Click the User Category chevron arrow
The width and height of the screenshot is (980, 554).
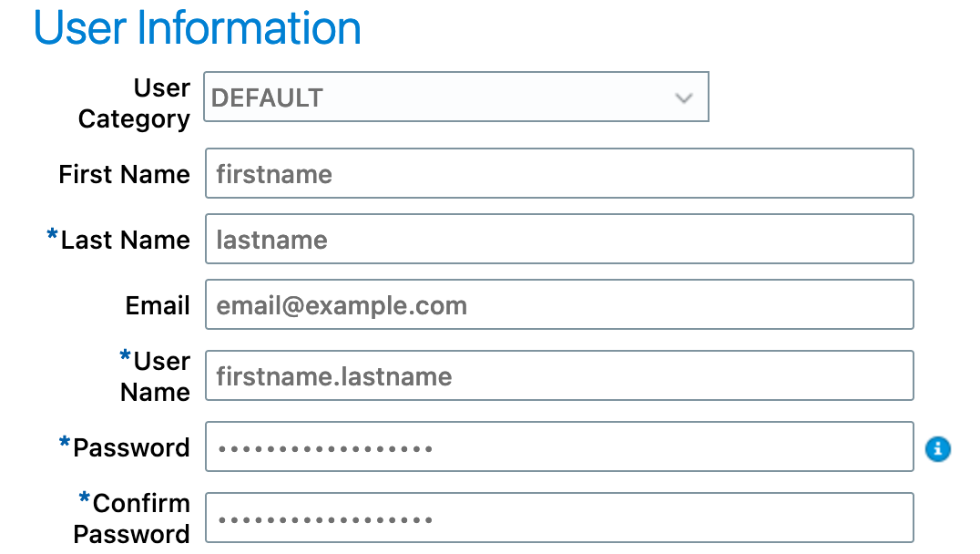684,97
